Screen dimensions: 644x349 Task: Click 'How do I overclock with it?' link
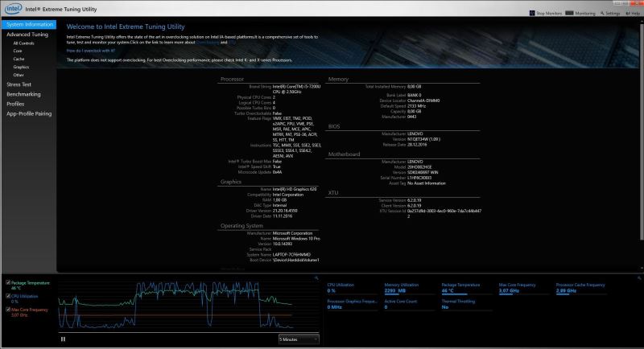point(90,51)
